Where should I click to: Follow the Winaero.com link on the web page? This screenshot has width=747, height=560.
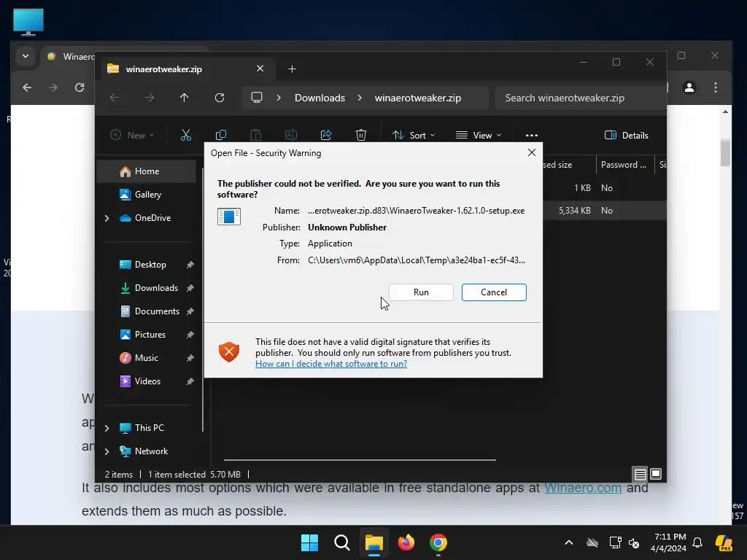pos(583,488)
